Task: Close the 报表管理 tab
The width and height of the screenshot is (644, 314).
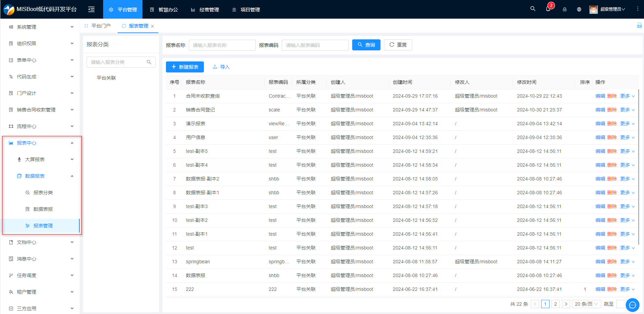Action: (x=152, y=26)
